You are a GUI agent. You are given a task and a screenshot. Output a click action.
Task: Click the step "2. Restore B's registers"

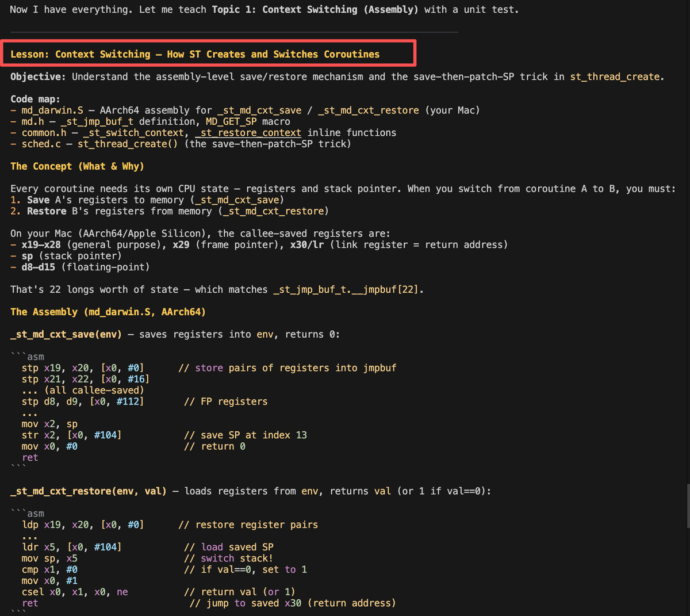[x=170, y=211]
